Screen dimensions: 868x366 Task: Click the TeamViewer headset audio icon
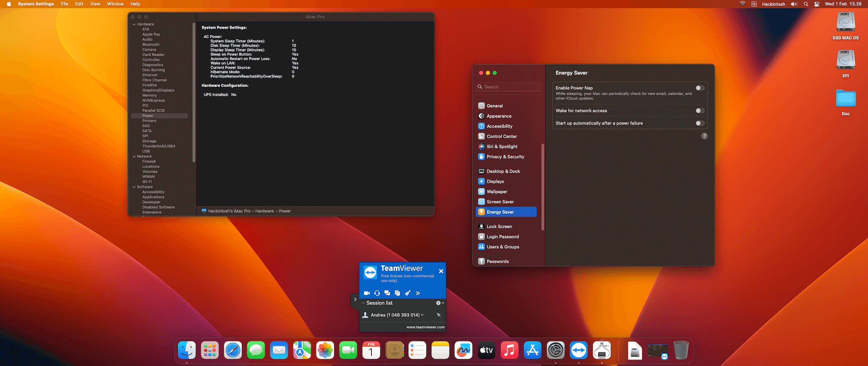coord(377,293)
